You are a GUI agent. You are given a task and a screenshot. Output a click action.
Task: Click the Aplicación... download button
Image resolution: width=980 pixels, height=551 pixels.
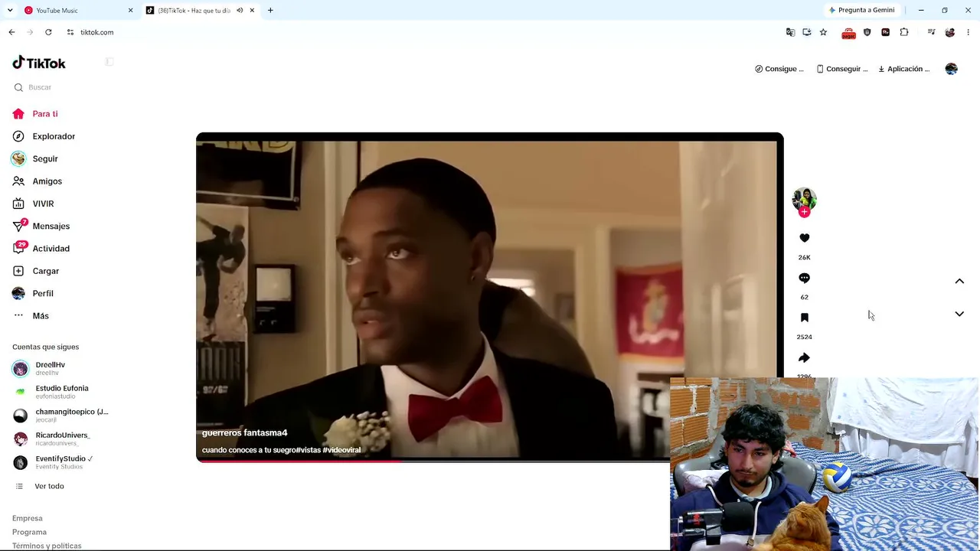point(903,69)
